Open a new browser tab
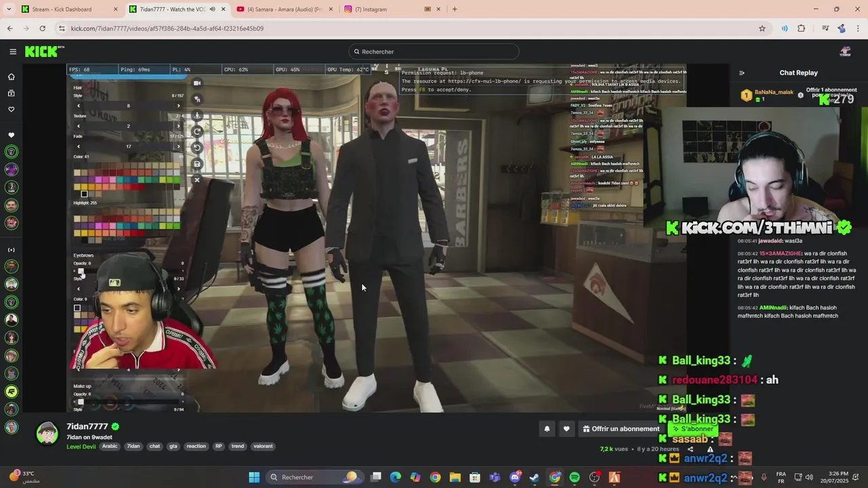This screenshot has width=868, height=488. (454, 9)
